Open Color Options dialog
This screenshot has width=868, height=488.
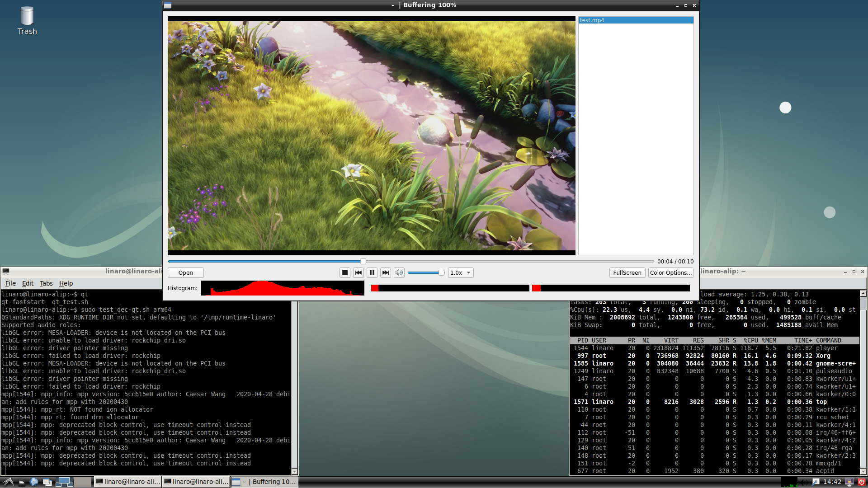tap(670, 272)
